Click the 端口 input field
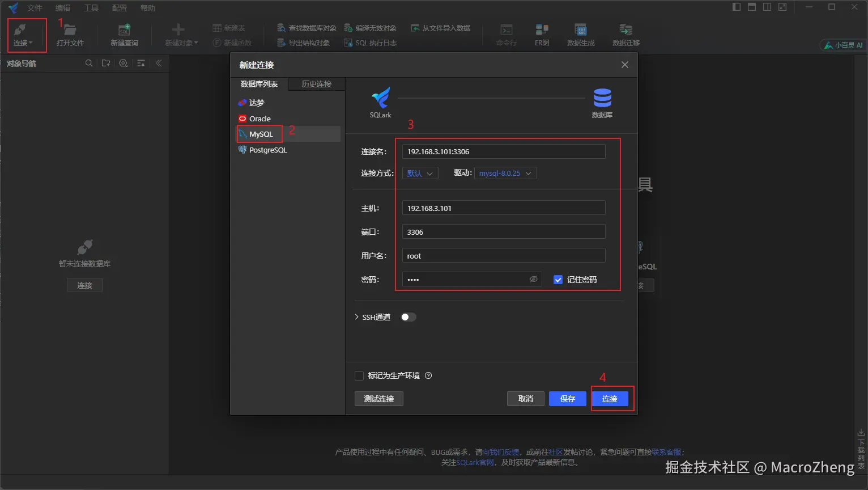 504,232
